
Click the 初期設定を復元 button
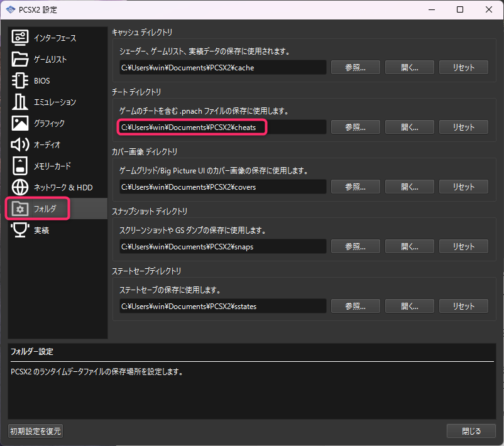35,431
